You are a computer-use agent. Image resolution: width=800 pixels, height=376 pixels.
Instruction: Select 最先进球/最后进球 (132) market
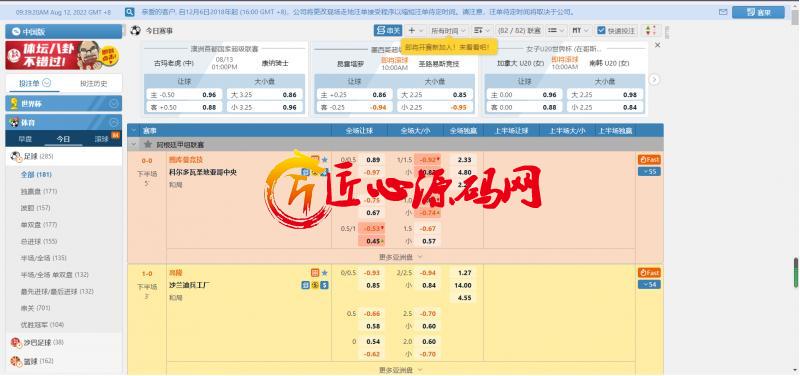[x=57, y=291]
